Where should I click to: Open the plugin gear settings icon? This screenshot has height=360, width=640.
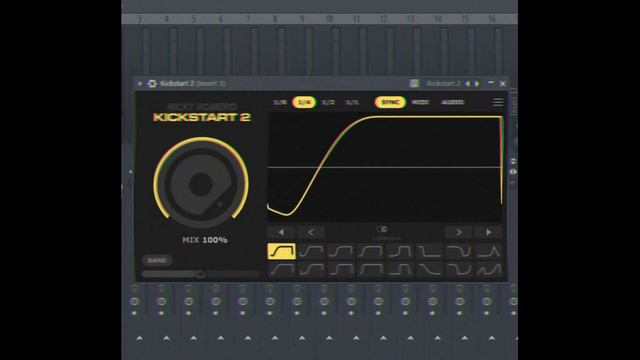[x=152, y=84]
